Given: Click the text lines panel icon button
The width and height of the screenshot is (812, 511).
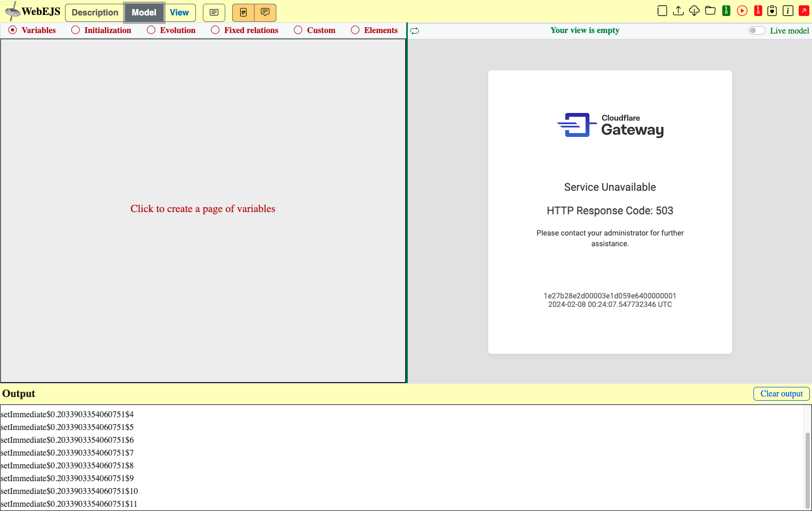Looking at the screenshot, I should click(x=214, y=12).
